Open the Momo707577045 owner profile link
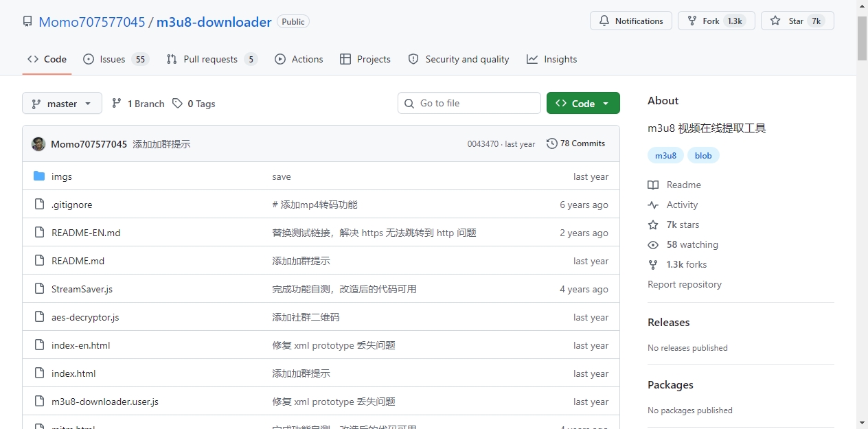The width and height of the screenshot is (868, 429). tap(92, 22)
